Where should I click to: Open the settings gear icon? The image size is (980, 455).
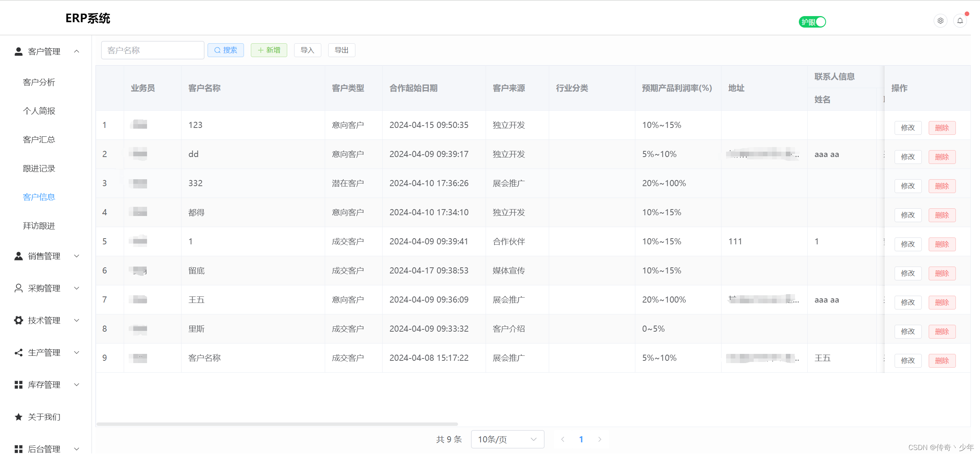click(940, 21)
